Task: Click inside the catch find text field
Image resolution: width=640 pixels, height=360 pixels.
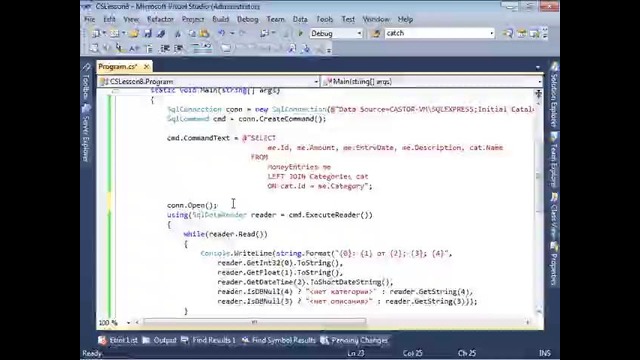Action: [x=436, y=33]
